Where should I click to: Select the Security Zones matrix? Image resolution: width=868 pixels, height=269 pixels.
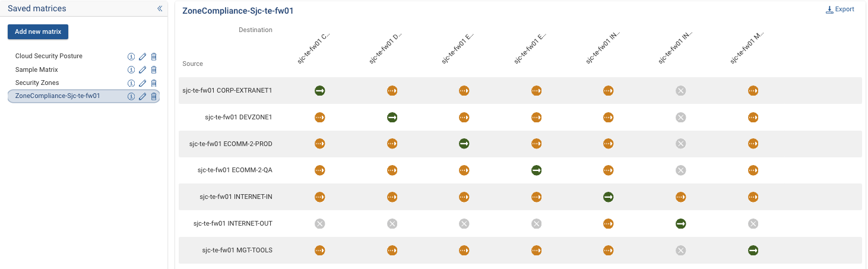37,83
